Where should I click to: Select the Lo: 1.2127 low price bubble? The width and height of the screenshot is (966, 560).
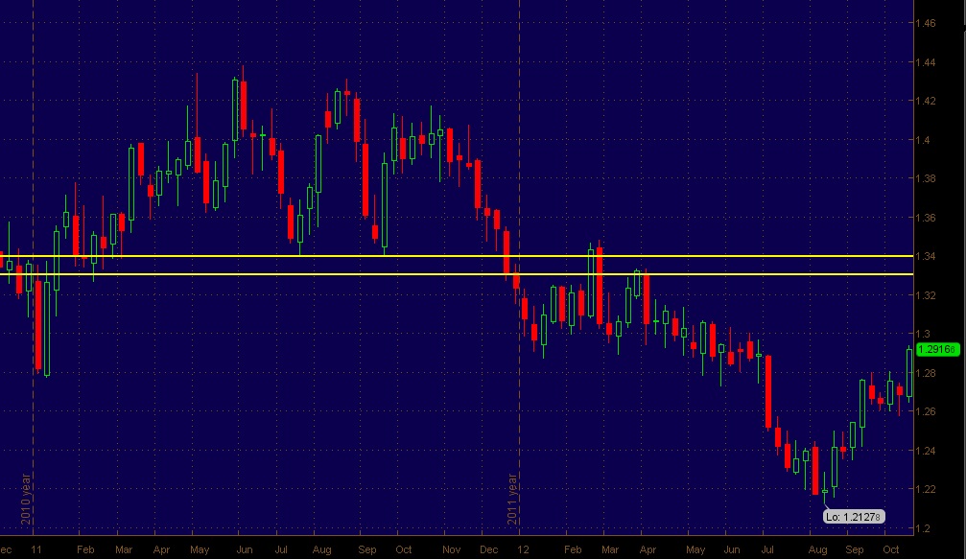tap(854, 516)
